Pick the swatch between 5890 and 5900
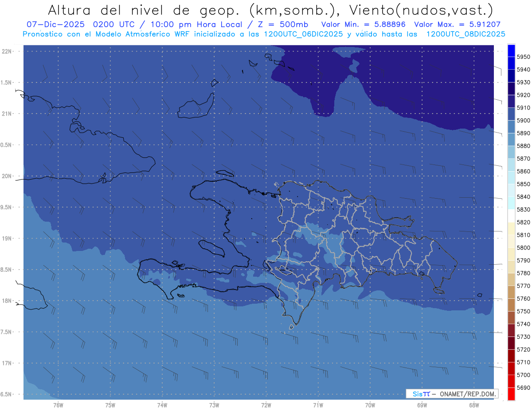The height and width of the screenshot is (411, 532). pos(511,127)
